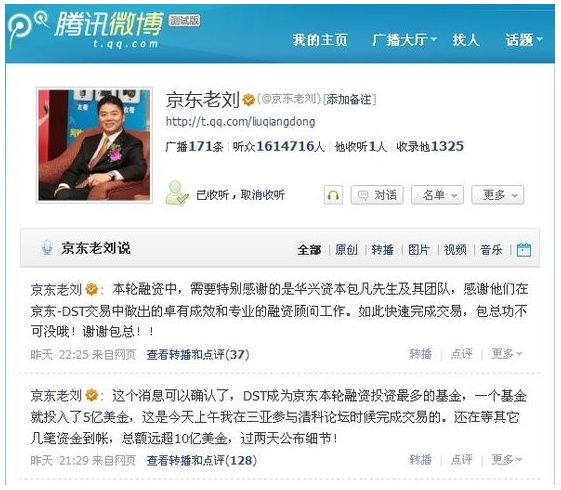
Task: Click the headphone listen icon button
Action: pos(333,195)
